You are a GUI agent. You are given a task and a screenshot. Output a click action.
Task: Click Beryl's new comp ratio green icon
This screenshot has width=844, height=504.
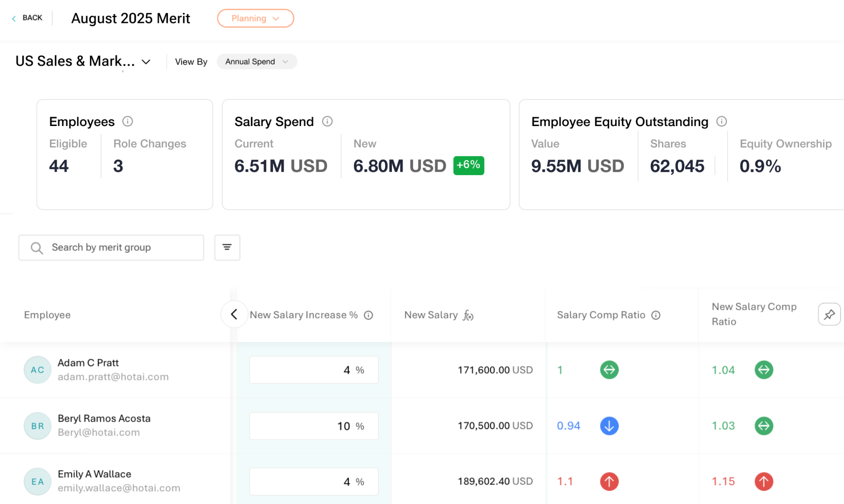764,426
